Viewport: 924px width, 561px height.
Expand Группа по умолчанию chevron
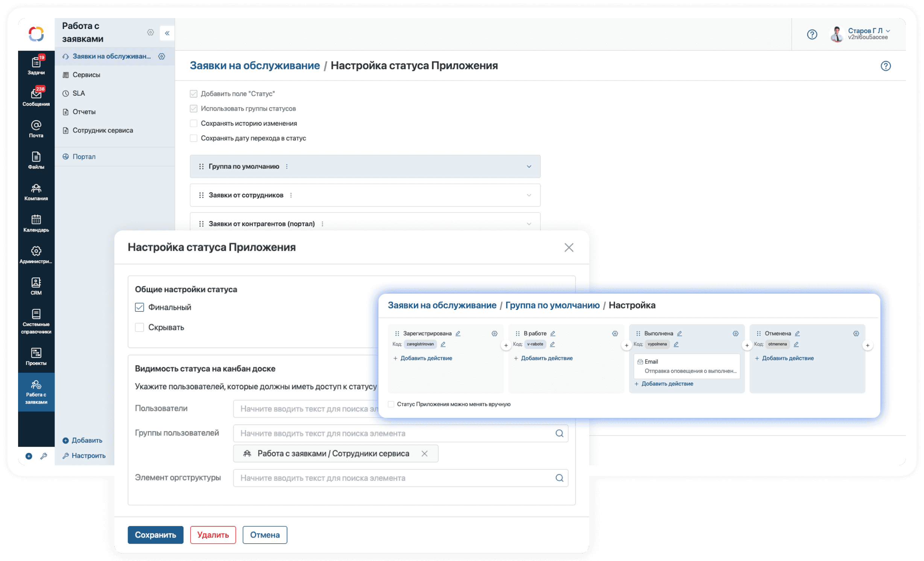point(529,166)
